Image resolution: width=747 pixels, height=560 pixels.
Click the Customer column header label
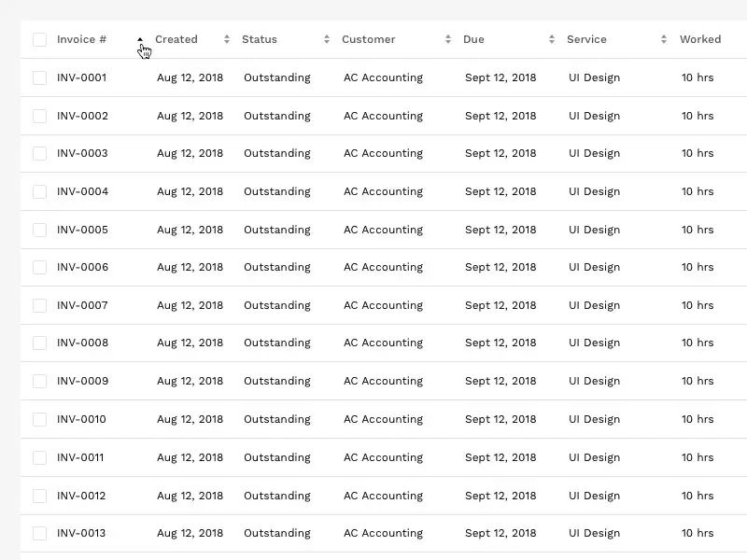click(369, 39)
